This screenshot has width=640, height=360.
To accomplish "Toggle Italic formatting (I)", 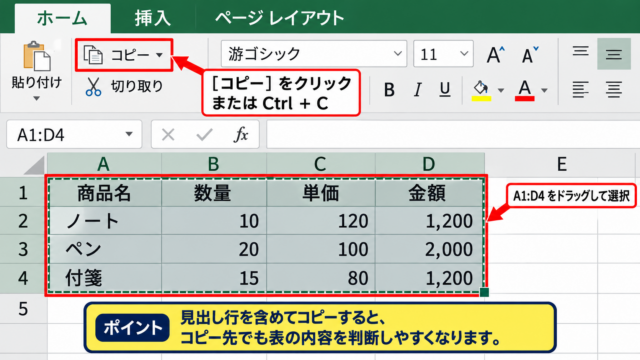I will click(x=417, y=89).
